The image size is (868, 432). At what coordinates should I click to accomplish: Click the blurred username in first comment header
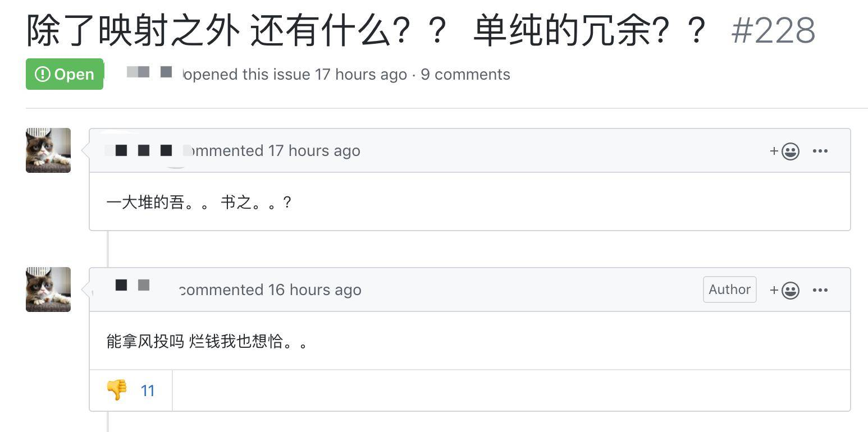(x=144, y=150)
